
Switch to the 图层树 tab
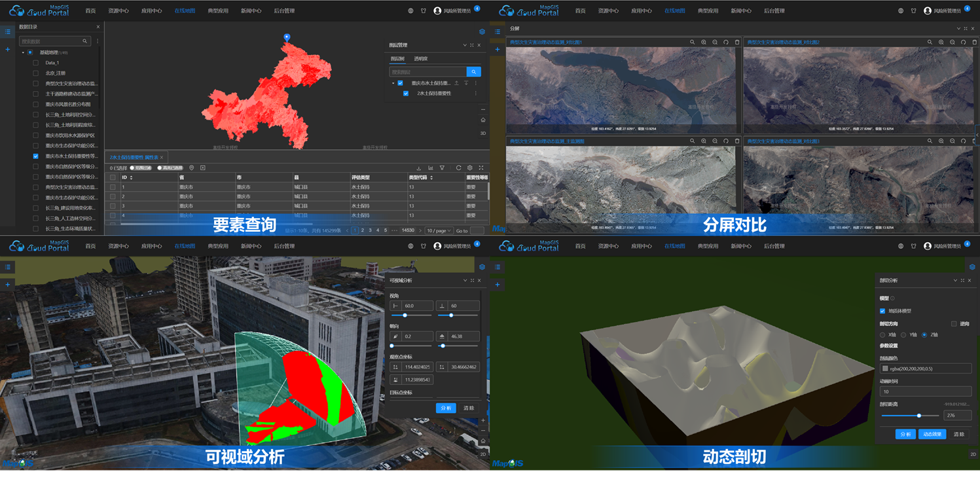click(397, 59)
